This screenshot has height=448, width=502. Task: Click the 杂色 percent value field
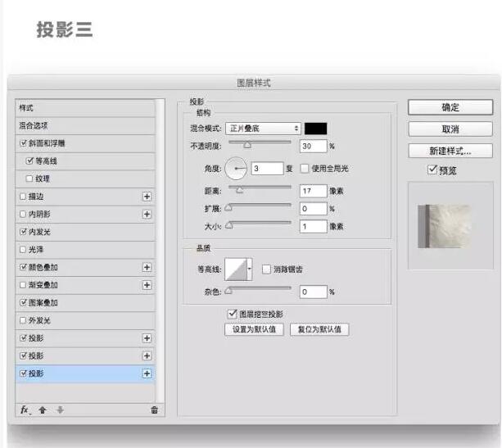(314, 292)
